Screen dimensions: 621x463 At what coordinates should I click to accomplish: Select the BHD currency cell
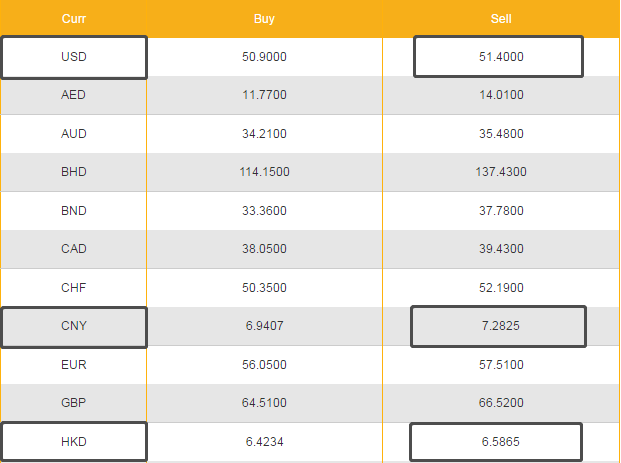point(74,172)
